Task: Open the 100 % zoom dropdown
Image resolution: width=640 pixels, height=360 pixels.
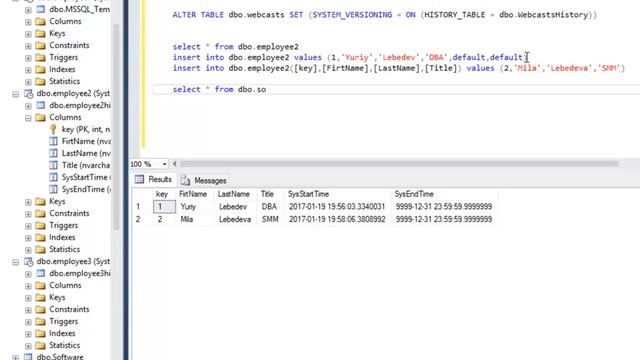Action: pyautogui.click(x=164, y=164)
